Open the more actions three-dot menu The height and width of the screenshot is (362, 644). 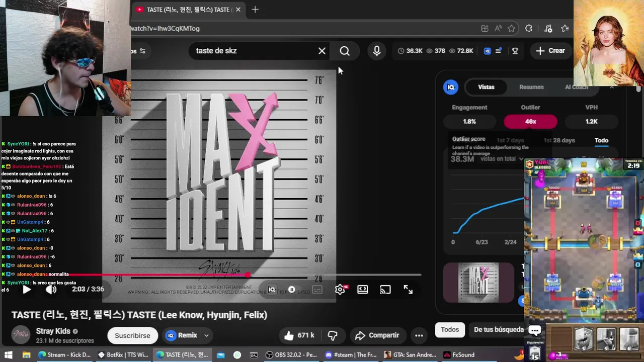click(x=419, y=335)
